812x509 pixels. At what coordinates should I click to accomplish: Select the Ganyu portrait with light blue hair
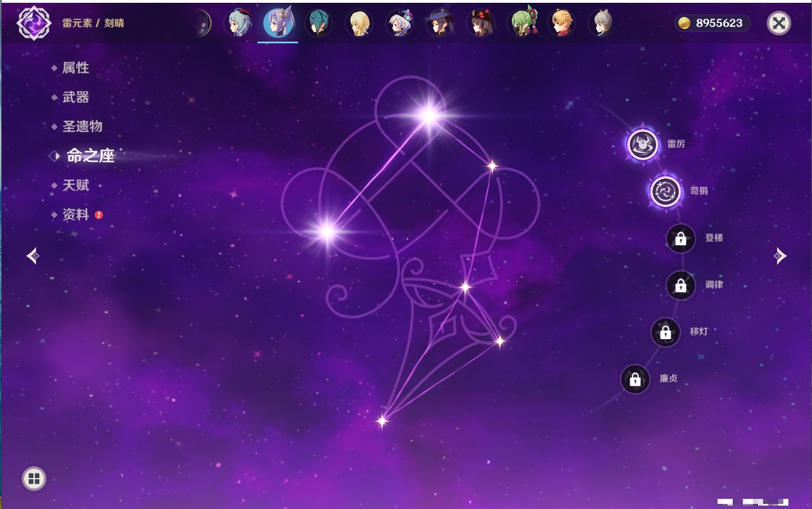[x=238, y=23]
